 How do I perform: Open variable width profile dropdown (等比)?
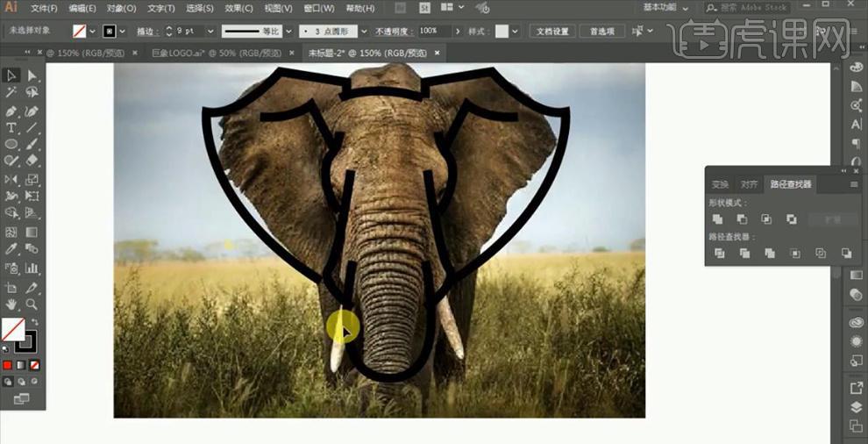click(x=288, y=32)
